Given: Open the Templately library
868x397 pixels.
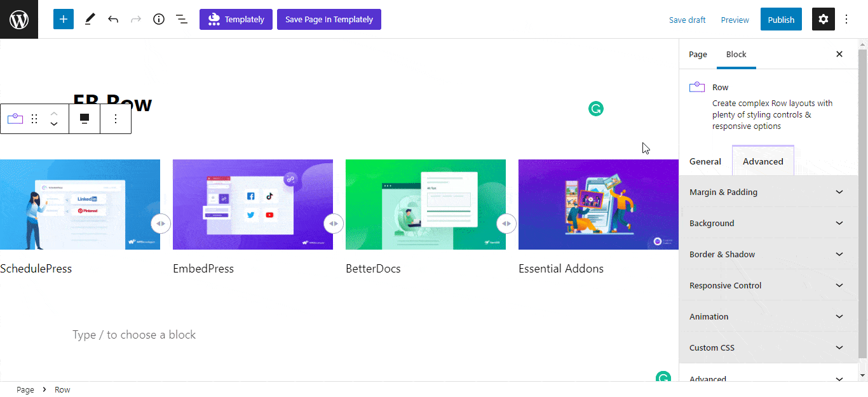Looking at the screenshot, I should click(x=236, y=19).
